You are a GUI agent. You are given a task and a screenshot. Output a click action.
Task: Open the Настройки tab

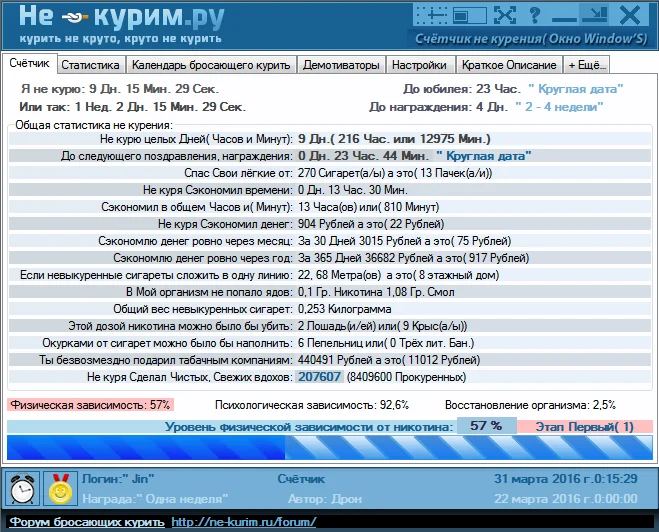click(419, 65)
